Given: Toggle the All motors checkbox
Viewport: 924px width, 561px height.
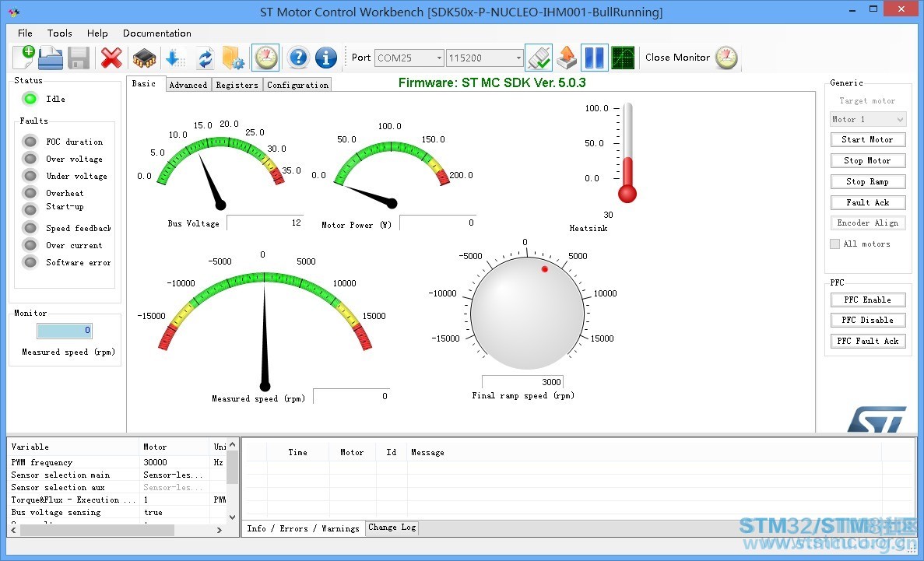Looking at the screenshot, I should (x=834, y=244).
